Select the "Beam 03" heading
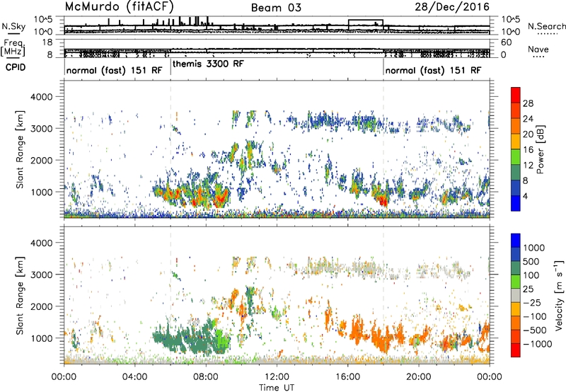566x392 pixels. (x=276, y=8)
